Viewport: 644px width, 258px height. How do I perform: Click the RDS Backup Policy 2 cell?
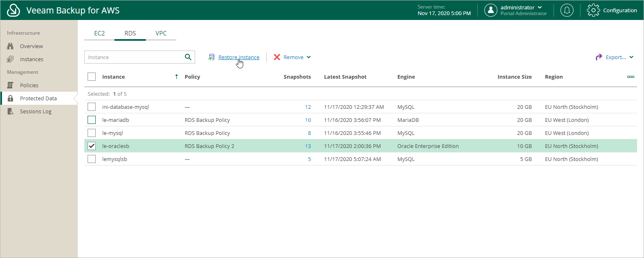(209, 146)
